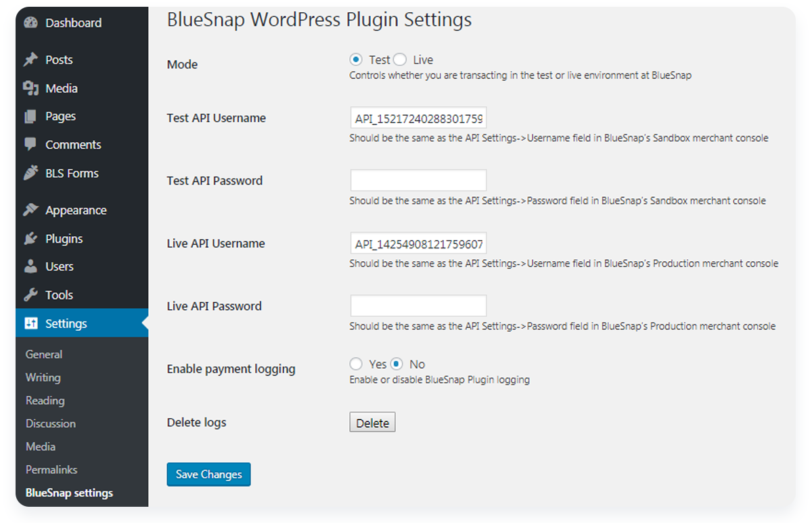This screenshot has height=523, width=812.
Task: Click the Plugins plug icon
Action: coord(30,238)
